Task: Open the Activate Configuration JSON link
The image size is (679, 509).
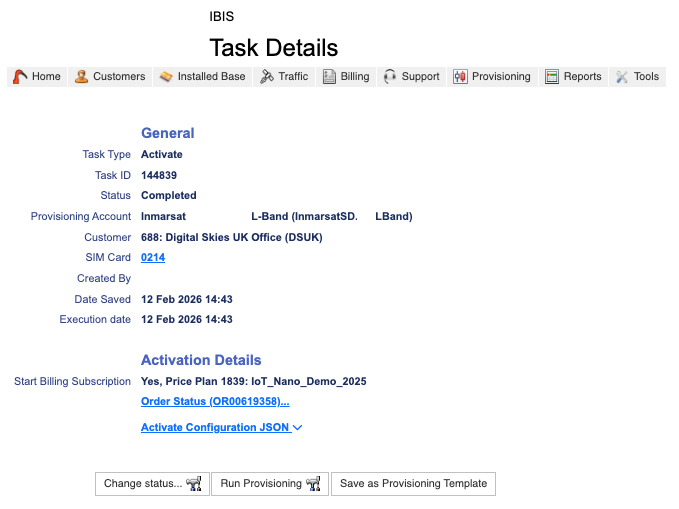Action: pyautogui.click(x=215, y=428)
